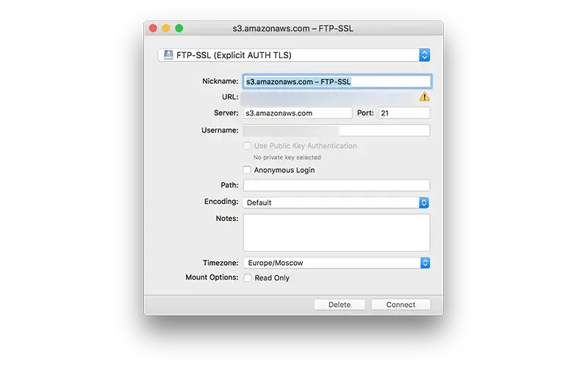Viewport: 588px width, 368px height.
Task: Click the No private key selected text
Action: click(287, 158)
